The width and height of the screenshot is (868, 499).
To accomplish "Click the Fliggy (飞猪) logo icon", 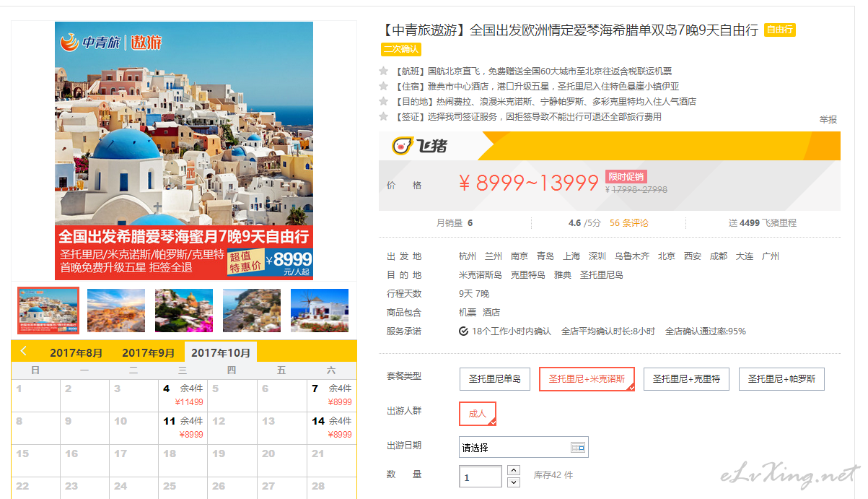I will [401, 147].
